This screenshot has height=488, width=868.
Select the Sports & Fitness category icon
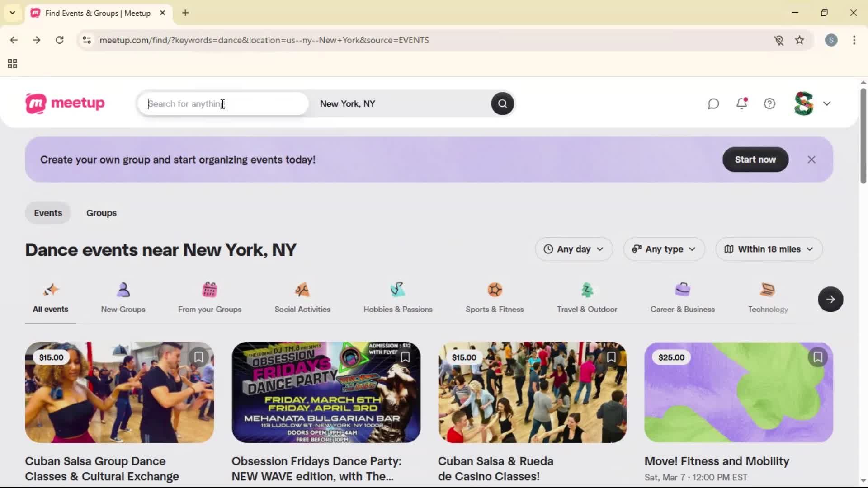(495, 297)
